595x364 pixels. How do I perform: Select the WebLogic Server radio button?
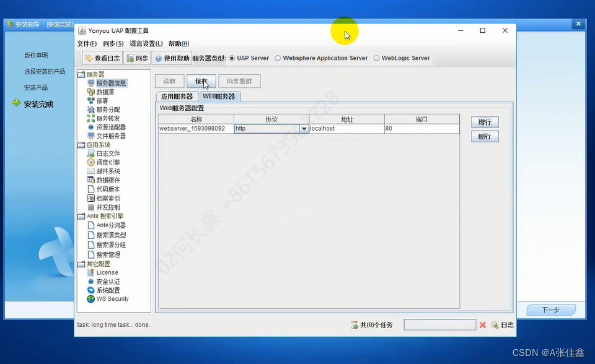(x=376, y=58)
